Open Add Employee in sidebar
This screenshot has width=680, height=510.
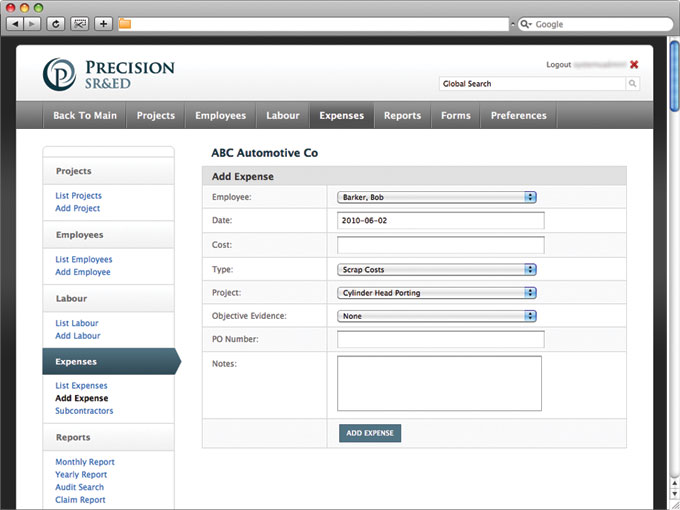coord(83,272)
